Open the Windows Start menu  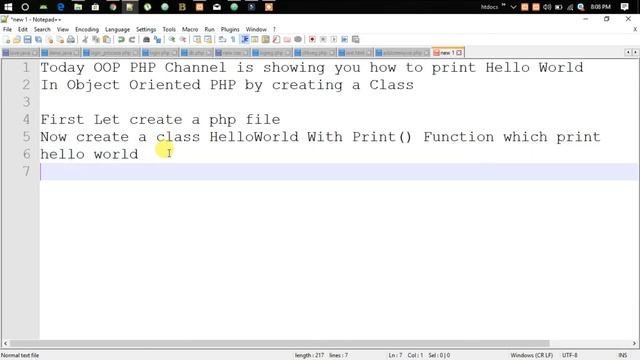click(8, 7)
